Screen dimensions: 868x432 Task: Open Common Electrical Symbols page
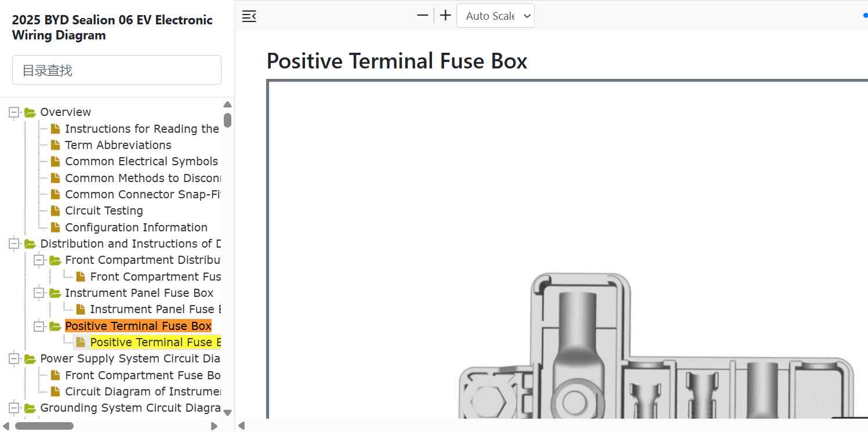[x=141, y=161]
